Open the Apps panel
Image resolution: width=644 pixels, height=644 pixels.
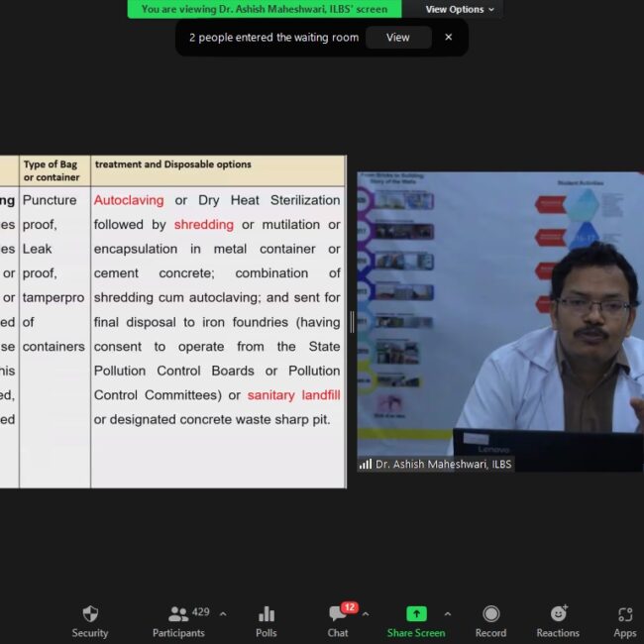click(624, 614)
